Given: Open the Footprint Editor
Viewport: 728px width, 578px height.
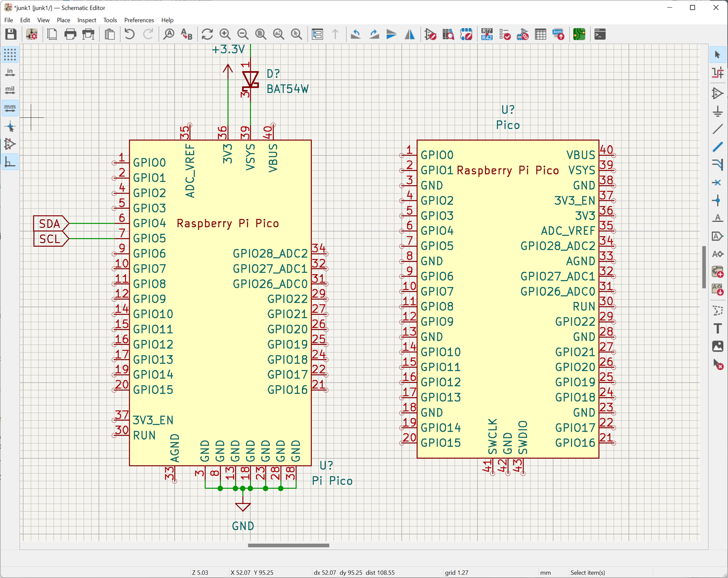Looking at the screenshot, I should tap(467, 34).
